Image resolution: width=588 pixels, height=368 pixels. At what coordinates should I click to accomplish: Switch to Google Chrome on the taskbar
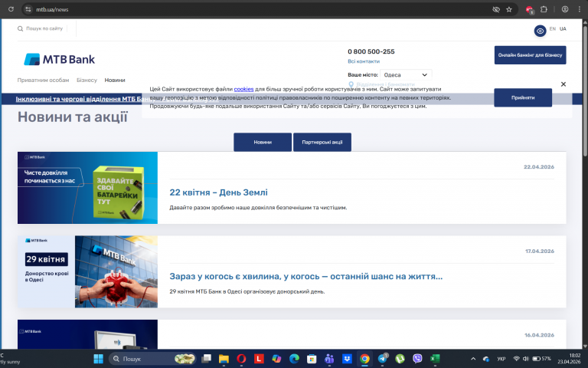[x=364, y=359]
